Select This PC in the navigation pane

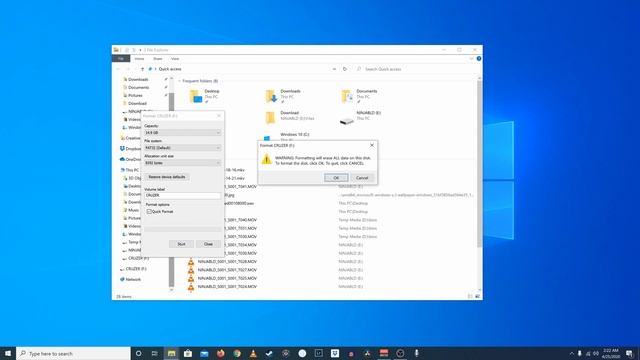coord(130,170)
